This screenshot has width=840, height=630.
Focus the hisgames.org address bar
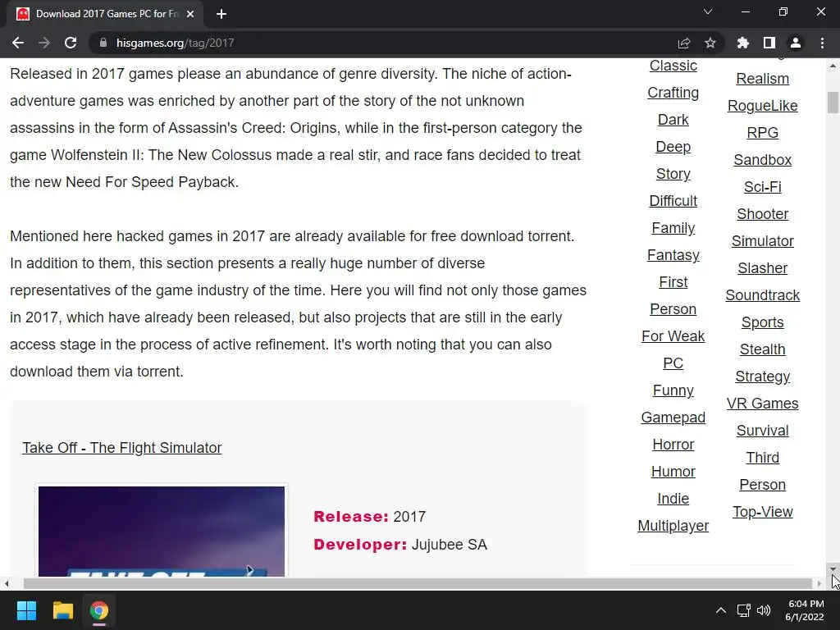click(386, 43)
